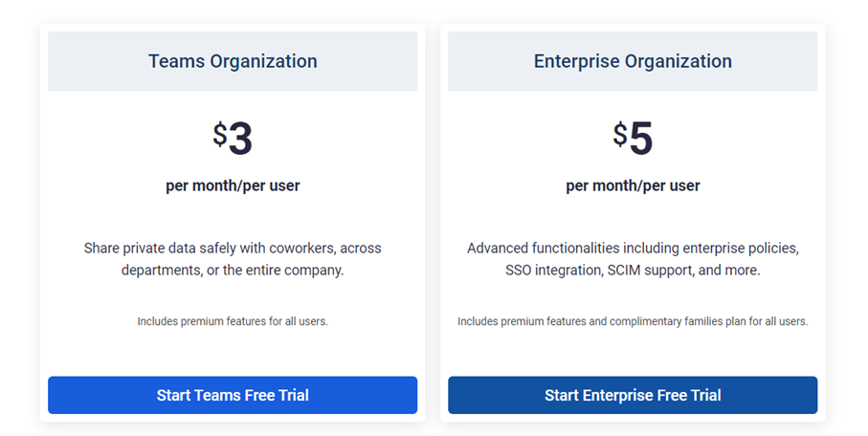Click "per month/per user" under Teams price
The width and height of the screenshot is (868, 436).
pyautogui.click(x=233, y=185)
